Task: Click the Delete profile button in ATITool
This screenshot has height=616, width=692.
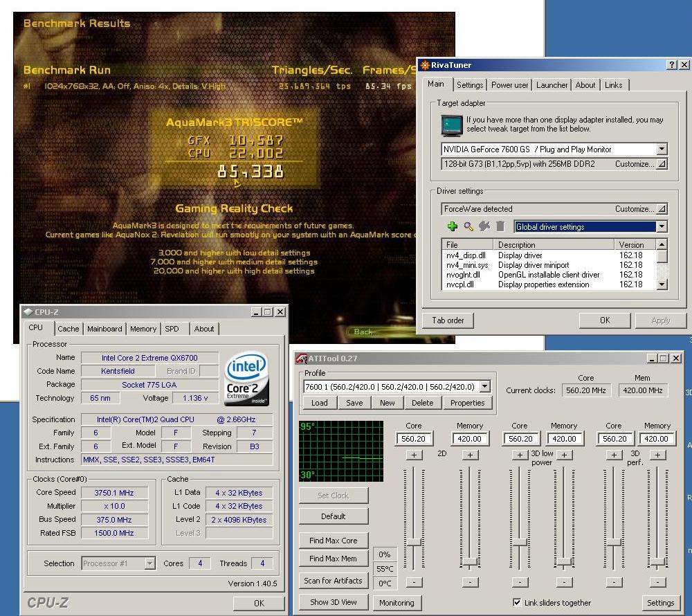Action: click(422, 403)
